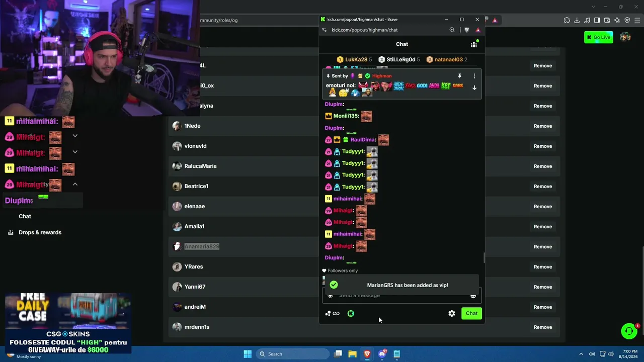Viewport: 644px width, 362px height.
Task: Click the media playlist music note icon
Action: [587, 20]
